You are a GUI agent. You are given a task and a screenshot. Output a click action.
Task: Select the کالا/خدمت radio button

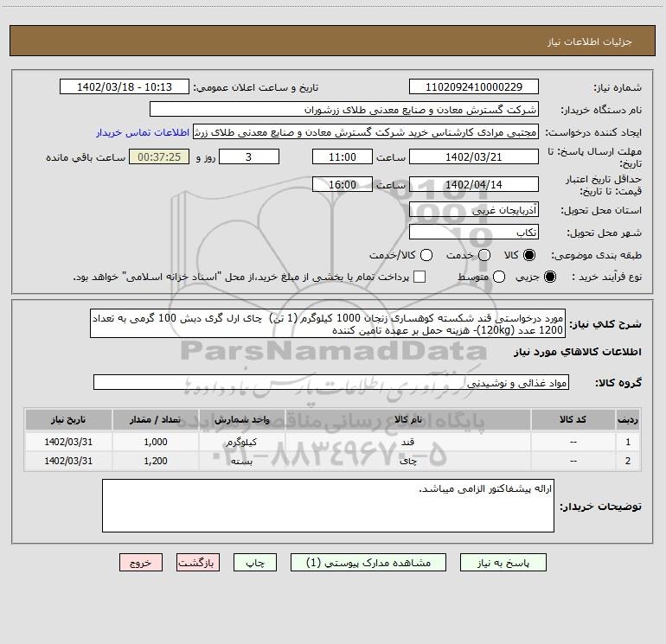[426, 255]
